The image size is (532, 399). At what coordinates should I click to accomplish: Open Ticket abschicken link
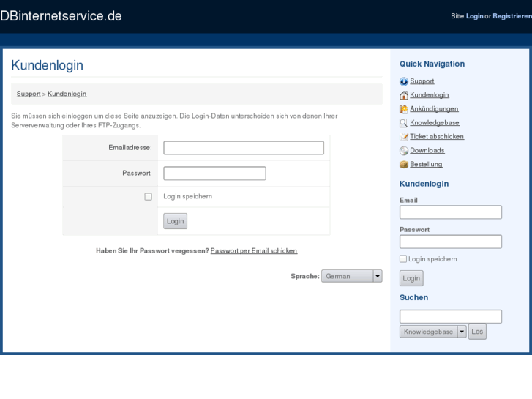coord(437,136)
